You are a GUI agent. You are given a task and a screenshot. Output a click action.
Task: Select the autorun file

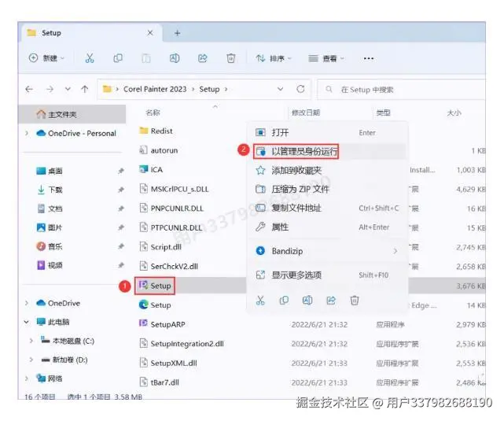(159, 150)
